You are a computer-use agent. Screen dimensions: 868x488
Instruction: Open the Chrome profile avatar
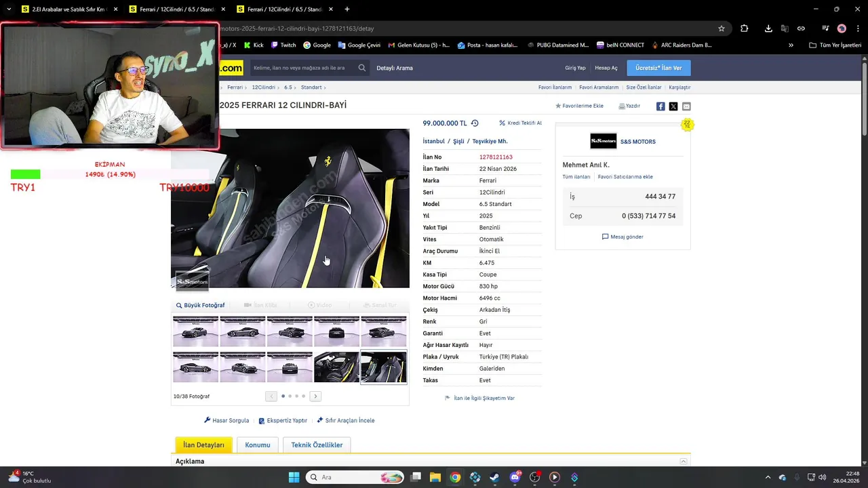point(842,28)
